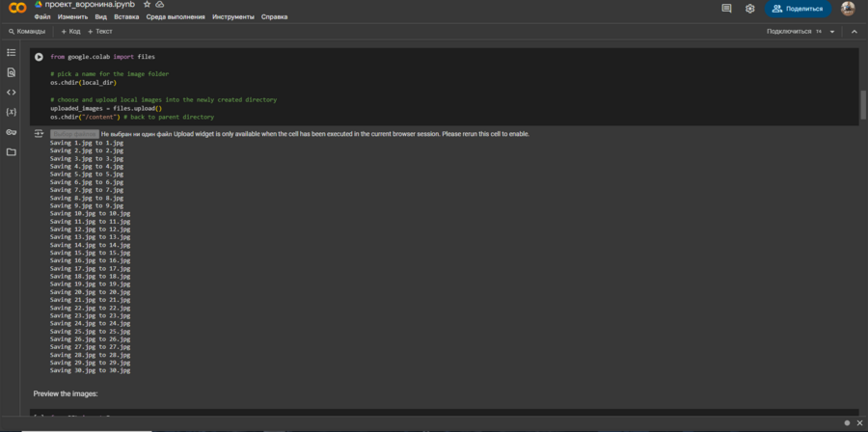
Task: Open the Команды command palette
Action: tap(27, 32)
